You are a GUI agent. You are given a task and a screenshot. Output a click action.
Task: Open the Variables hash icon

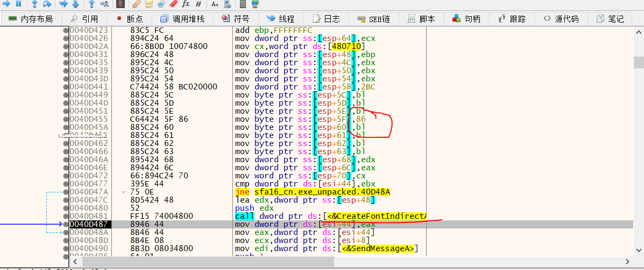click(x=199, y=3)
